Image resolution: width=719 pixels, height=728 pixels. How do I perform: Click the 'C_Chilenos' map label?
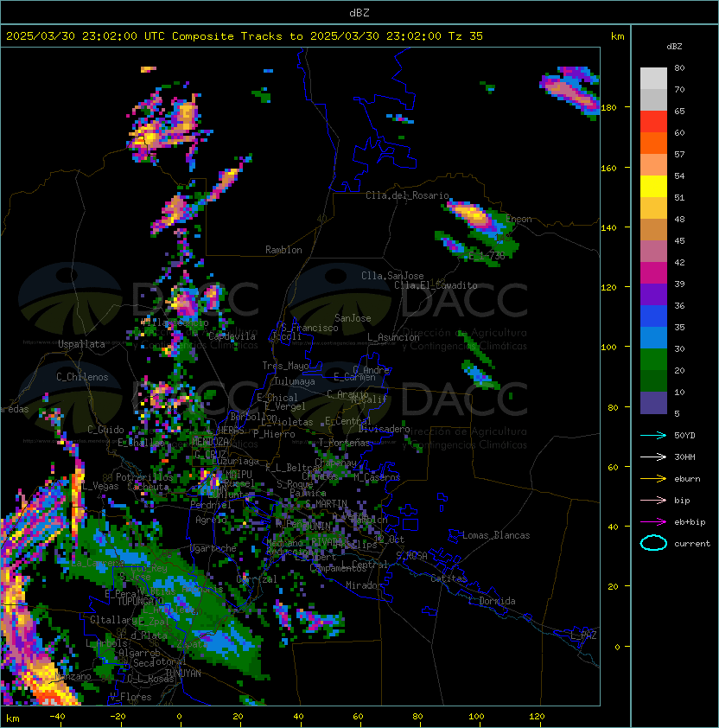pyautogui.click(x=82, y=377)
